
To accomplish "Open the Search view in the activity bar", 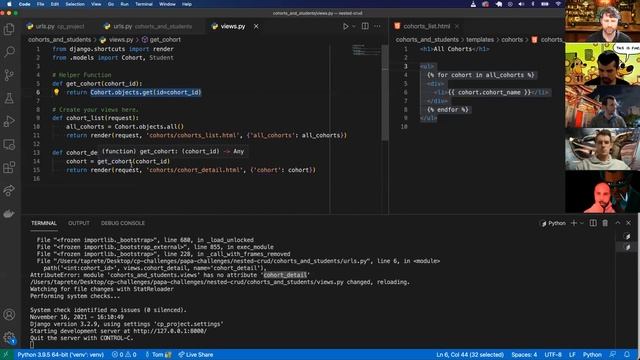I will click(x=9, y=52).
